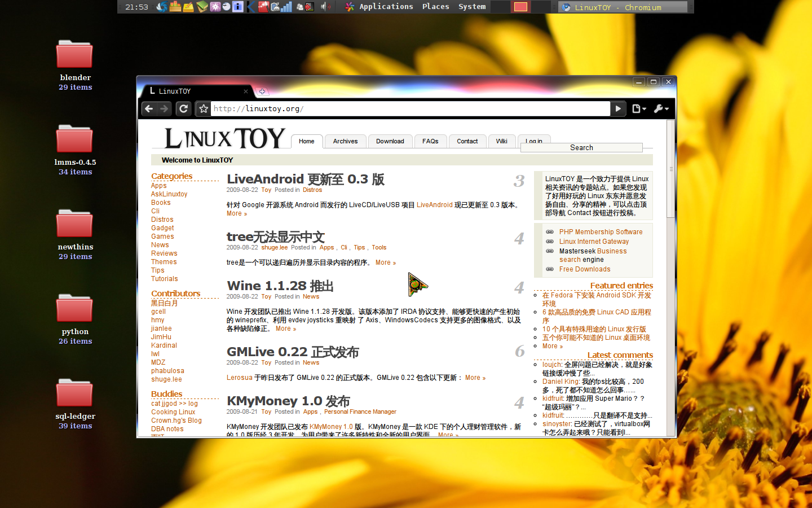The height and width of the screenshot is (508, 812).
Task: Click the blue signal bars icon in the top panel
Action: coord(286,7)
